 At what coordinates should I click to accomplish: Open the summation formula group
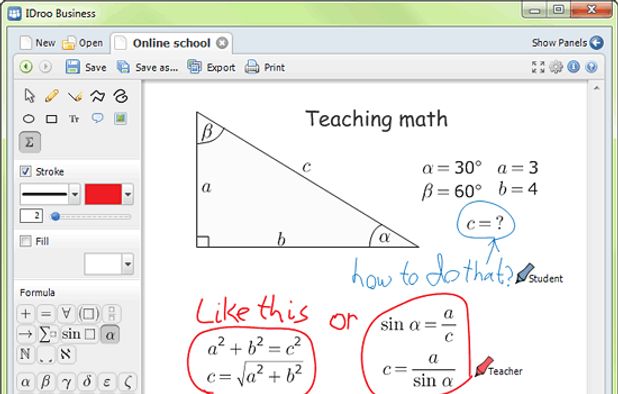pos(47,334)
